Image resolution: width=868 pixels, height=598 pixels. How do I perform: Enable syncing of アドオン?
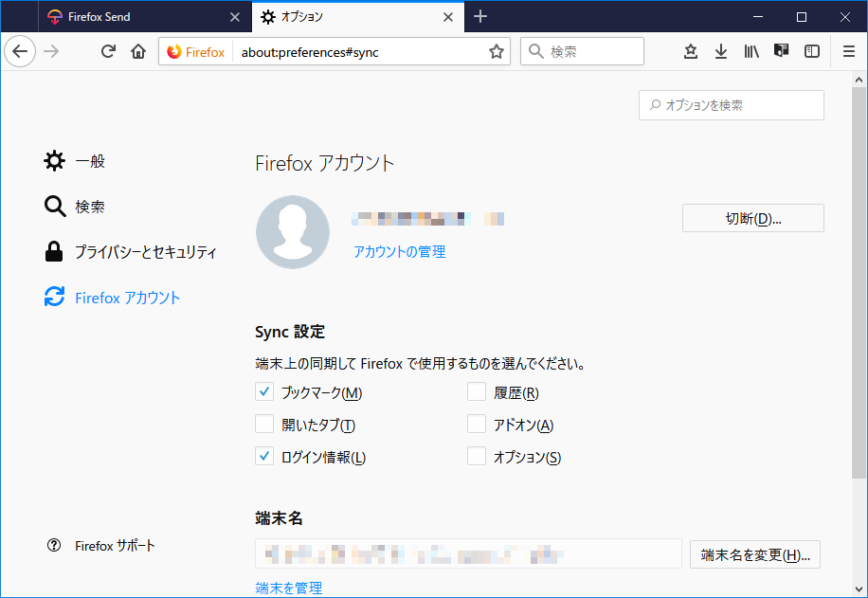pyautogui.click(x=477, y=424)
